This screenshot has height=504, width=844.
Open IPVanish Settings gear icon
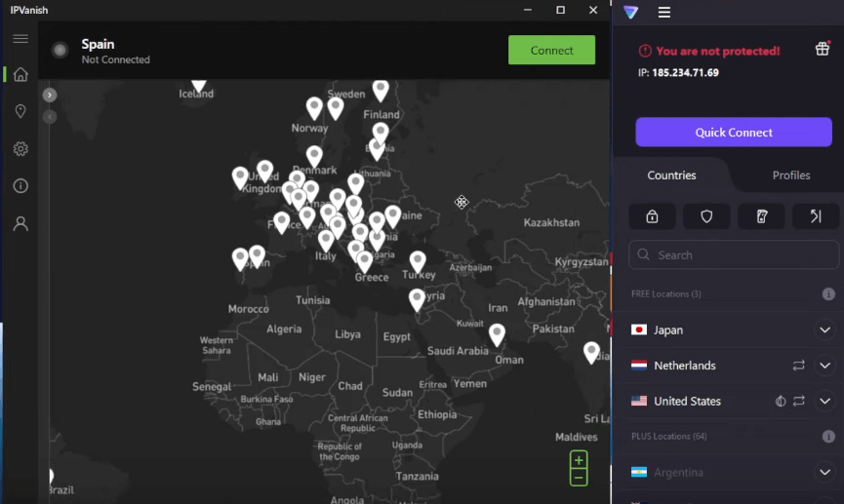pyautogui.click(x=20, y=148)
